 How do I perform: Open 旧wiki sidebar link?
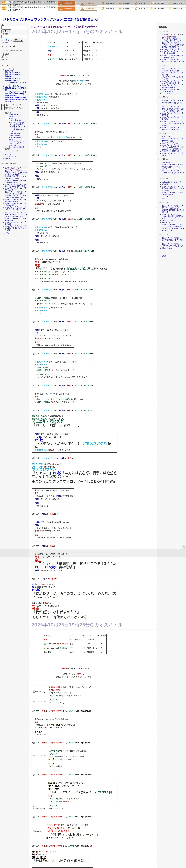pos(7,158)
